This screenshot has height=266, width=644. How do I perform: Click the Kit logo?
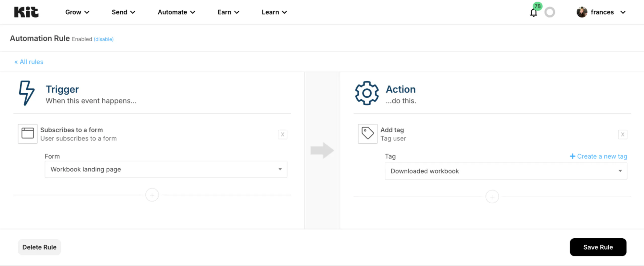pyautogui.click(x=26, y=12)
